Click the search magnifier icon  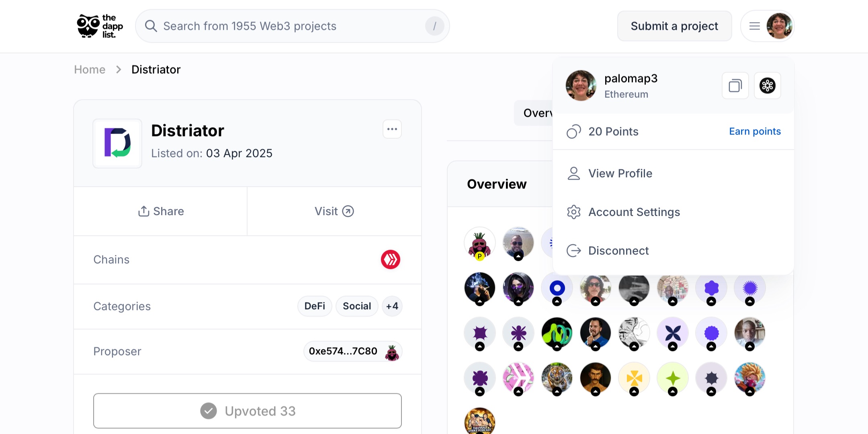[151, 26]
